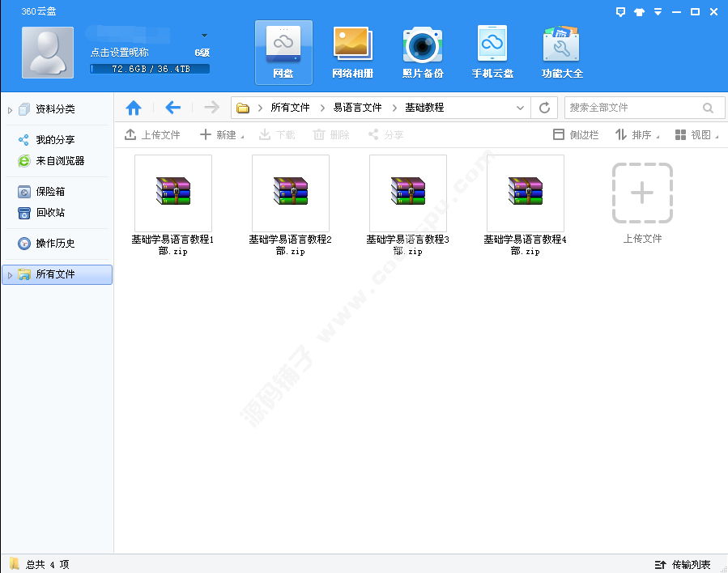The height and width of the screenshot is (573, 728).
Task: Click the 总共 4 项 status text
Action: coord(47,565)
